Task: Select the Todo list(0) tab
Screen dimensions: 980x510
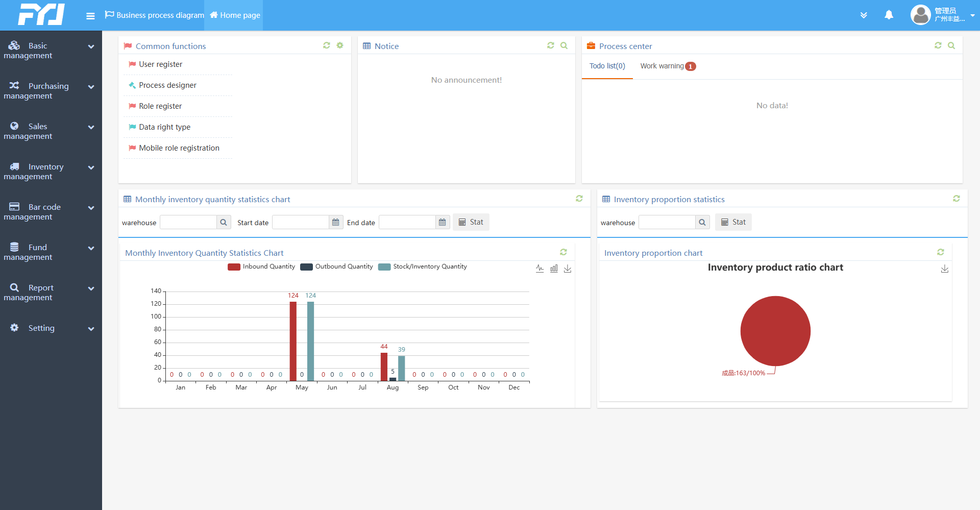Action: (607, 66)
